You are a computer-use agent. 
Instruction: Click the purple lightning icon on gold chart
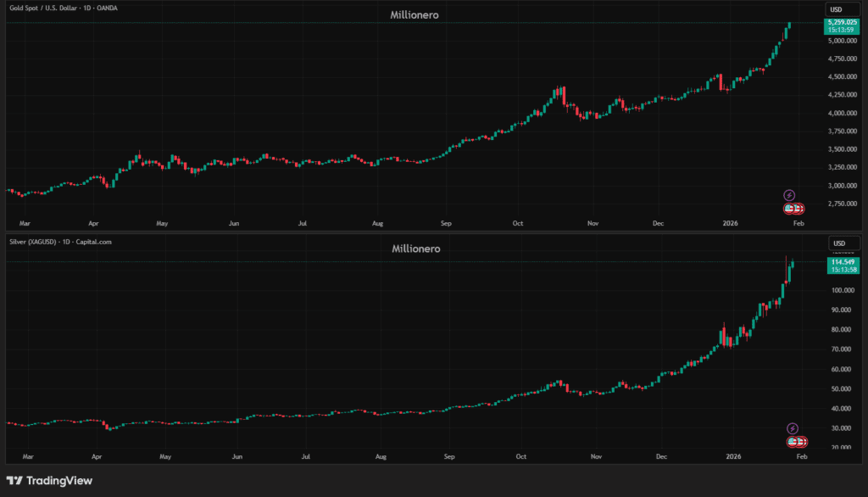coord(789,195)
